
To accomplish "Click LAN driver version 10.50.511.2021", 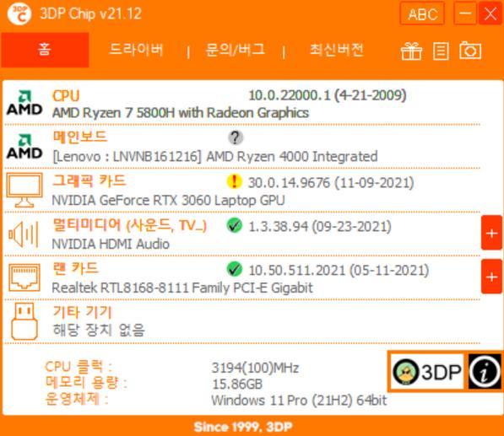I will point(339,271).
